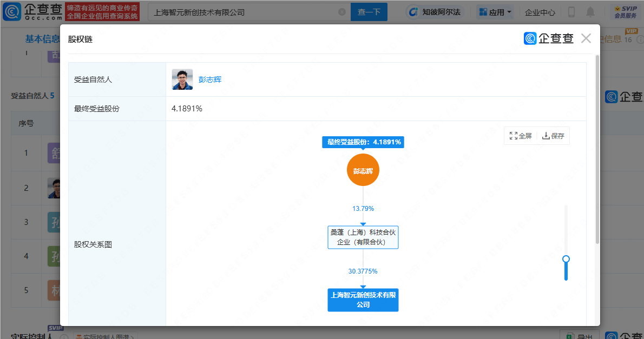
Task: Click the 查一下 search button
Action: [x=369, y=12]
